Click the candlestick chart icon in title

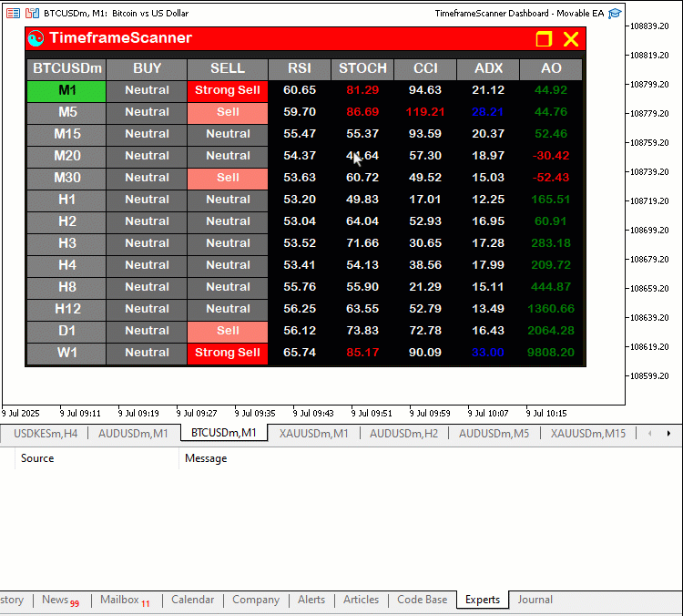[32, 14]
